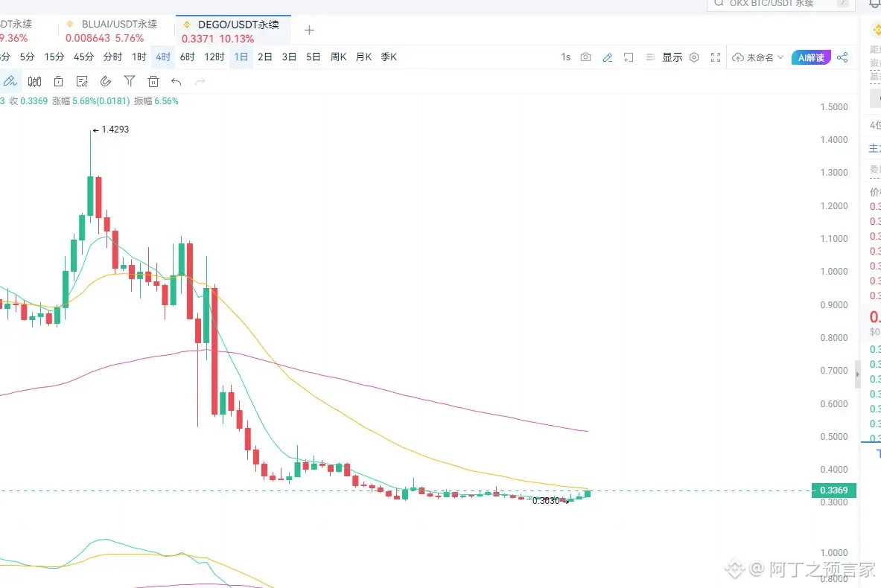Select the 分时 timeframe

[112, 57]
